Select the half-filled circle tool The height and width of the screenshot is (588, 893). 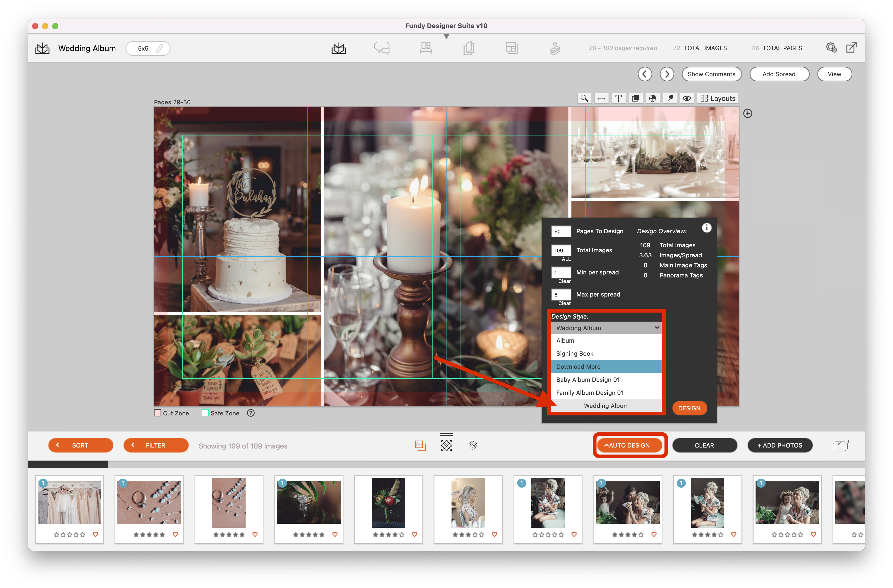[652, 98]
